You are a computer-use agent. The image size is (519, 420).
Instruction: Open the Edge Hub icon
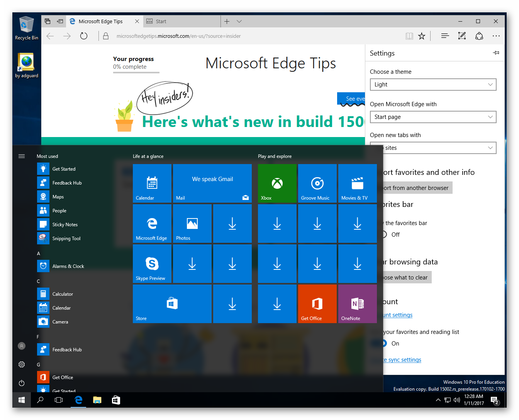[x=445, y=36]
